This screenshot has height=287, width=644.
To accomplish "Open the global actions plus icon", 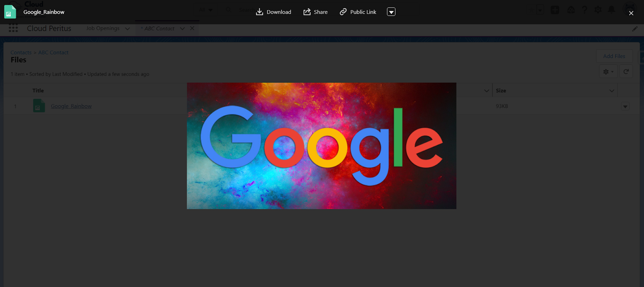I will click(x=555, y=10).
